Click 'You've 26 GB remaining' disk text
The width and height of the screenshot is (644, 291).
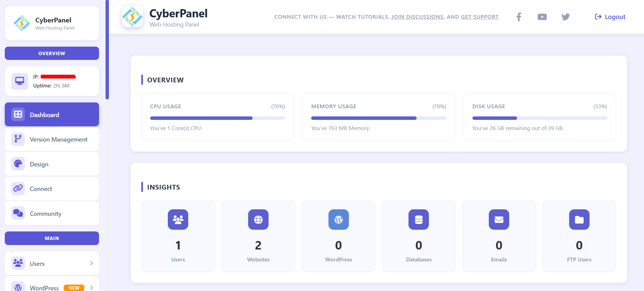[518, 128]
